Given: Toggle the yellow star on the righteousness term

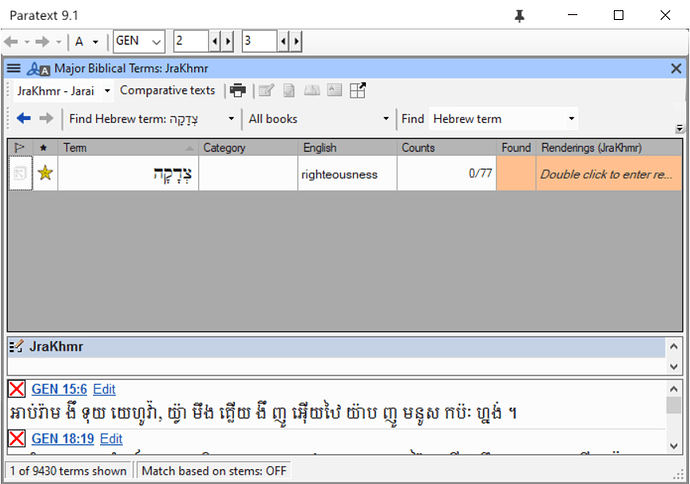Looking at the screenshot, I should tap(45, 173).
